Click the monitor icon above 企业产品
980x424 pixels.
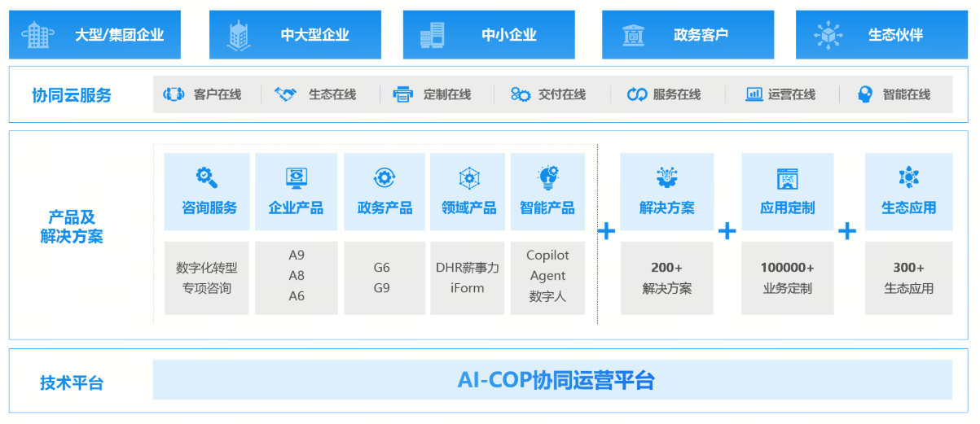(296, 177)
